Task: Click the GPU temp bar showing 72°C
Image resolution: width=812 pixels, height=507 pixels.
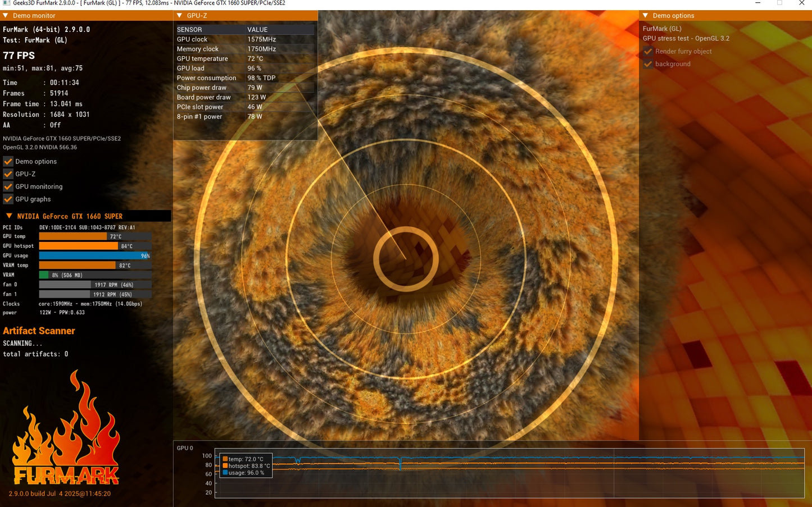Action: pyautogui.click(x=95, y=236)
